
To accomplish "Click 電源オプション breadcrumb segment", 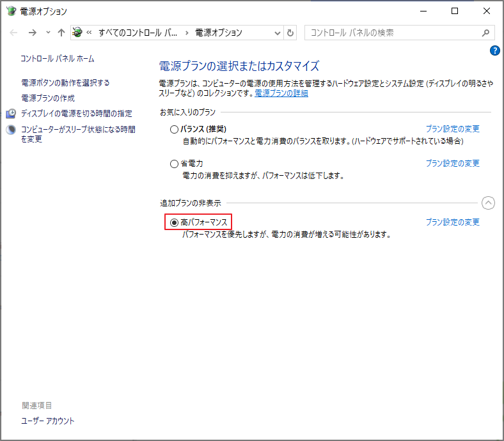I will point(219,33).
